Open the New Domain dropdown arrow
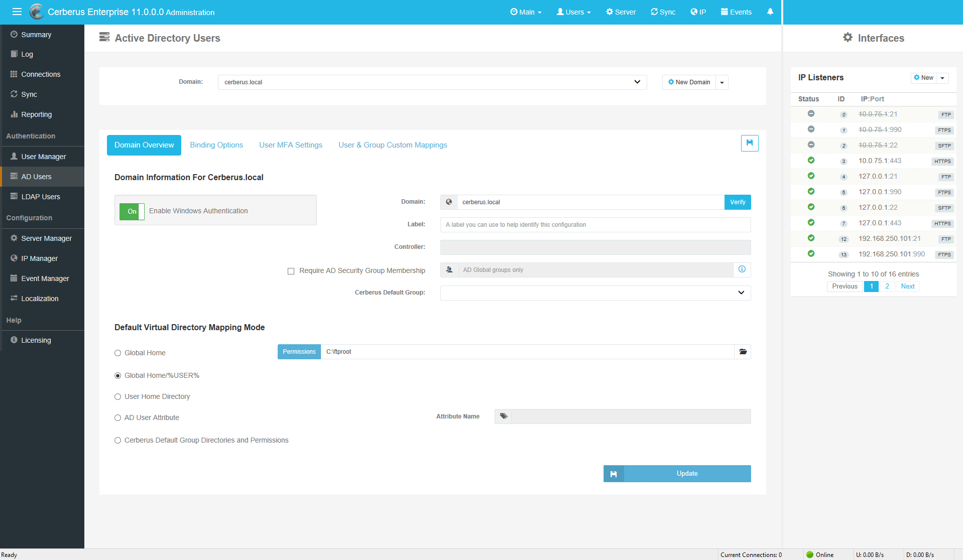 point(722,82)
